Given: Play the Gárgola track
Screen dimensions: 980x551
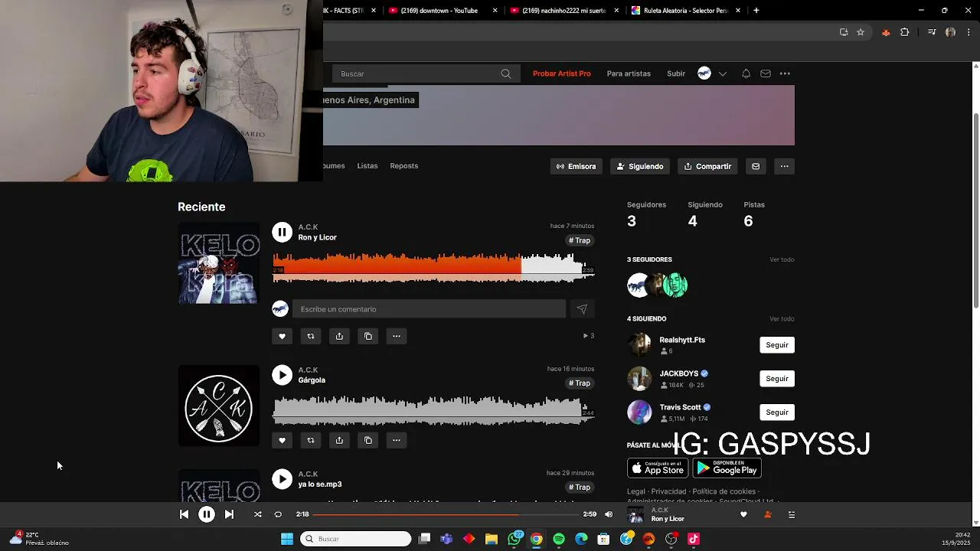Looking at the screenshot, I should point(282,375).
